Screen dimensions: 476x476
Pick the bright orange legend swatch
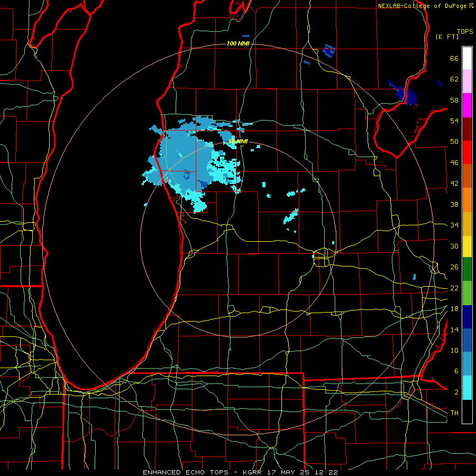point(467,200)
